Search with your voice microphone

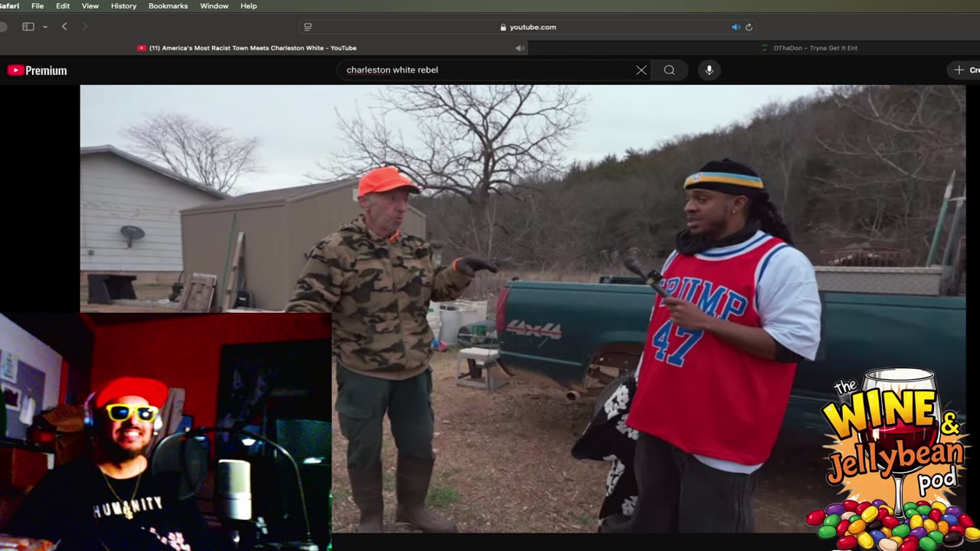tap(709, 70)
